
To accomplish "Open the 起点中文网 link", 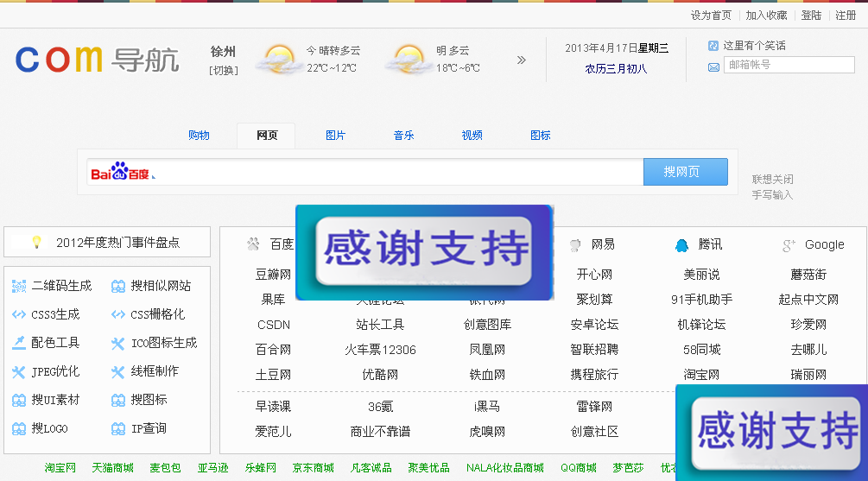I will click(x=808, y=300).
